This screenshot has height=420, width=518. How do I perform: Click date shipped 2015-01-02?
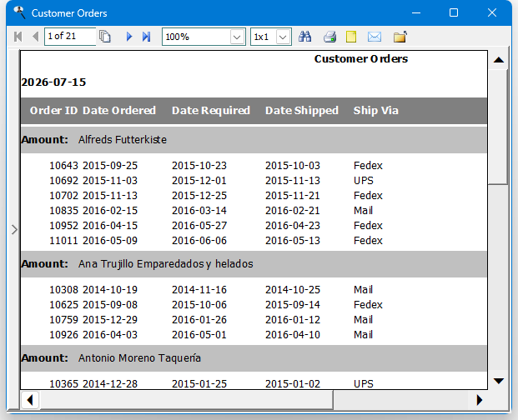[x=293, y=383]
